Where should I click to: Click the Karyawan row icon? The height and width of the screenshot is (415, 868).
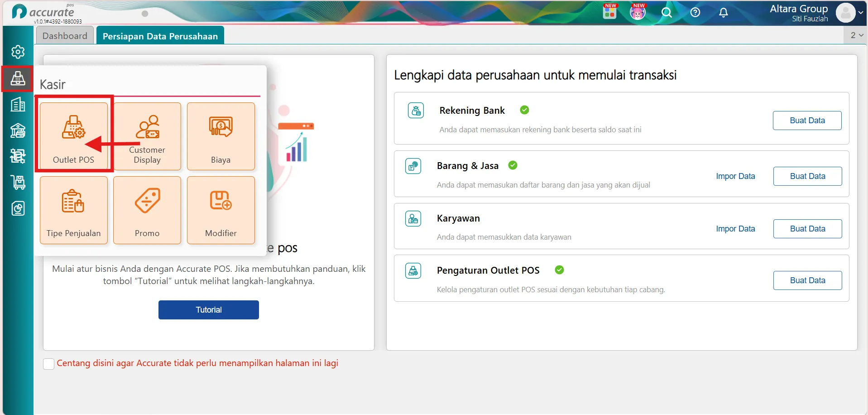coord(413,219)
